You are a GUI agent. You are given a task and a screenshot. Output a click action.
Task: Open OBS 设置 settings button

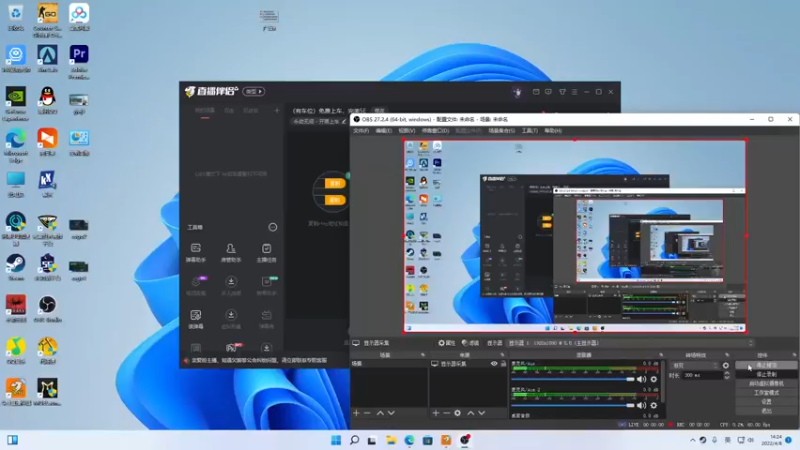coord(766,402)
